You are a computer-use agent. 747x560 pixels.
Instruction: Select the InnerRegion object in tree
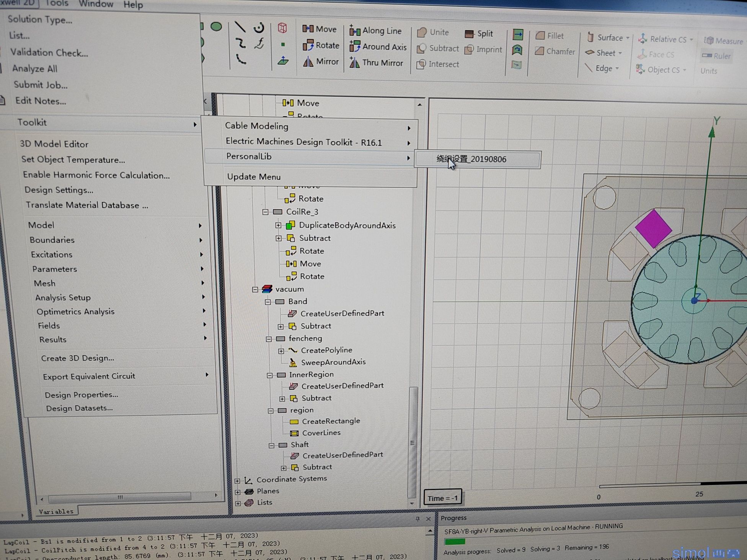[x=312, y=374]
